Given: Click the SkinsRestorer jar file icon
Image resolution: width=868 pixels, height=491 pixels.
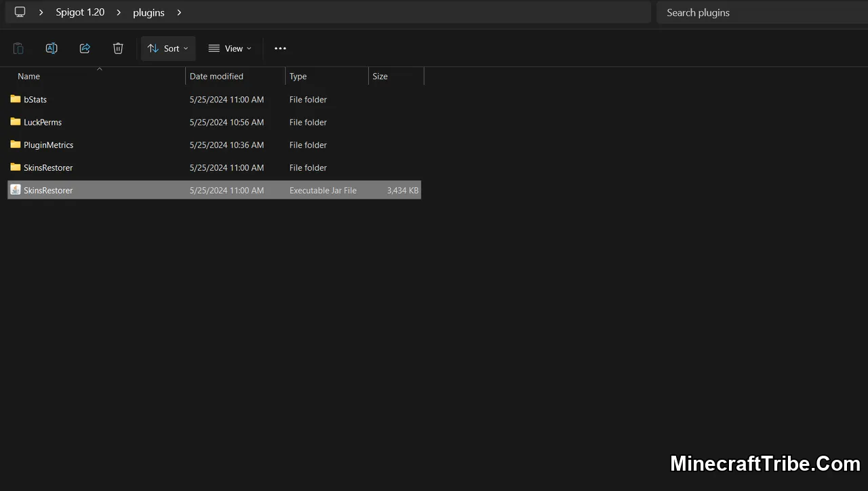Looking at the screenshot, I should [16, 190].
